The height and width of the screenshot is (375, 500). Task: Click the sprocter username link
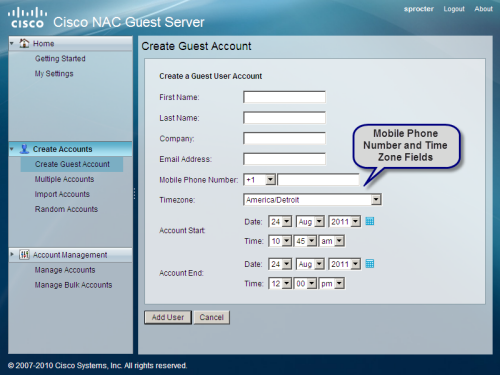tap(419, 9)
